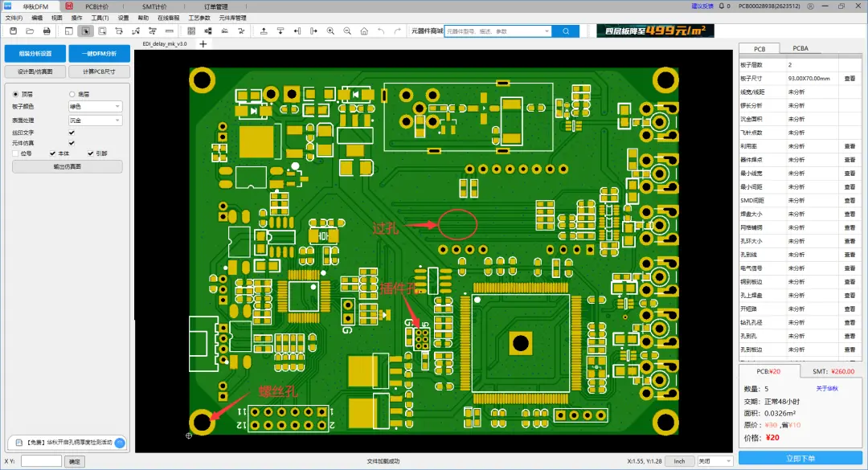This screenshot has width=868, height=470.
Task: Click the open folder toolbar icon
Action: (x=30, y=31)
